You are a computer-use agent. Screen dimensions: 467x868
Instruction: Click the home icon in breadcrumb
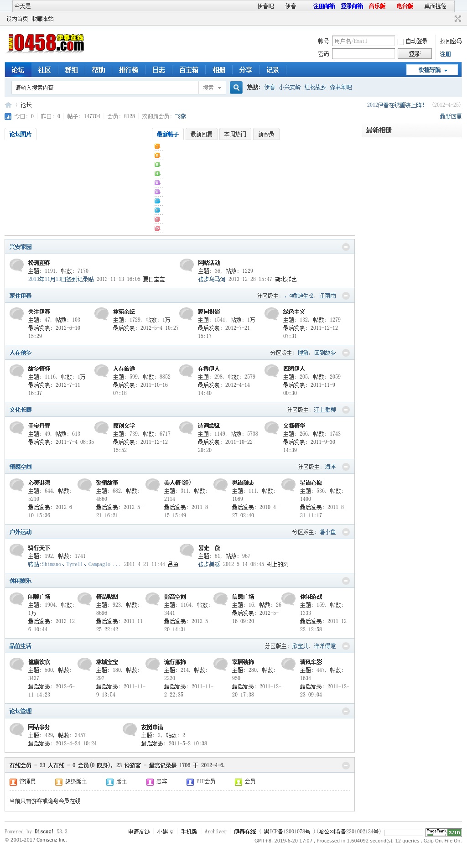point(8,105)
